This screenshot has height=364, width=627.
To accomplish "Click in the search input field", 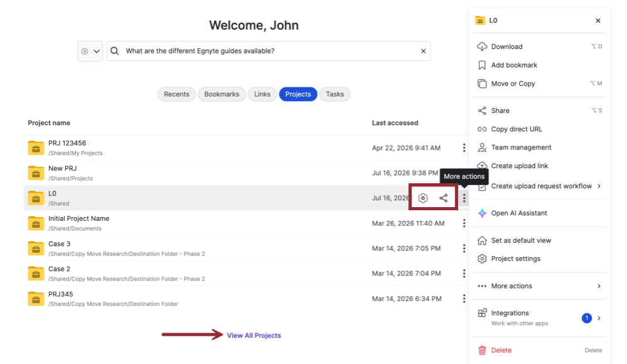I will 269,51.
